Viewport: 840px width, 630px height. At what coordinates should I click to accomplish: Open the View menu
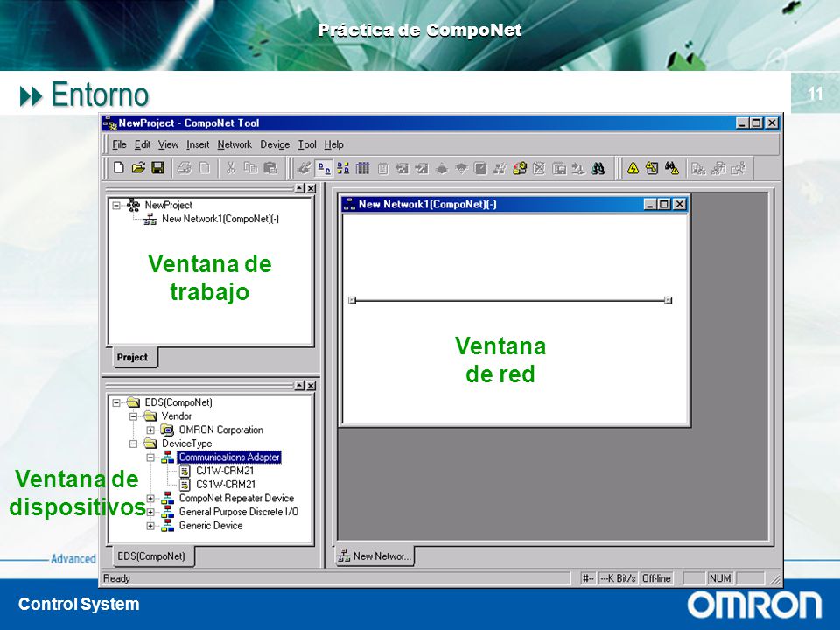pyautogui.click(x=168, y=144)
